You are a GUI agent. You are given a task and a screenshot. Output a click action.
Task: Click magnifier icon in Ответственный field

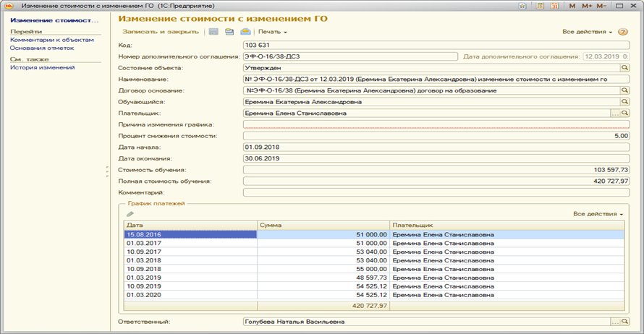click(x=624, y=320)
